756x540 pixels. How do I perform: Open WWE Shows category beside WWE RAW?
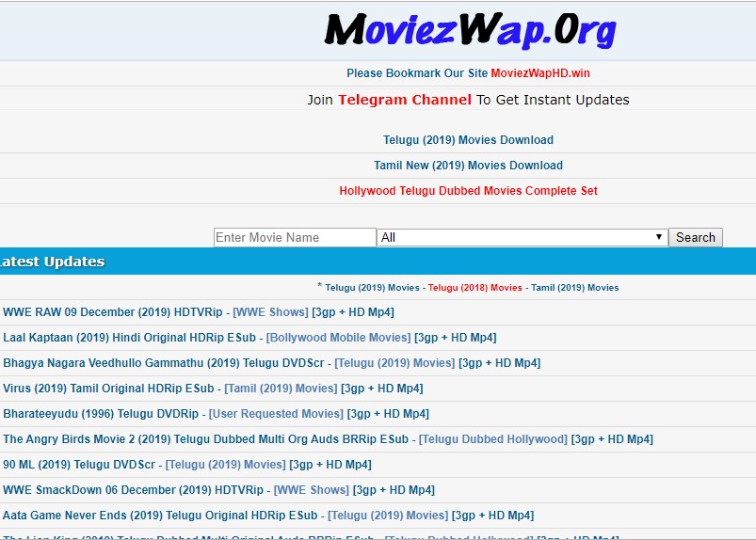270,312
